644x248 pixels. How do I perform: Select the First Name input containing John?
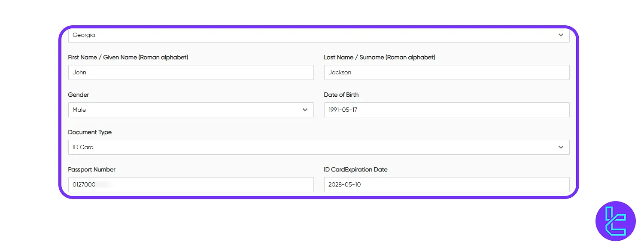click(x=191, y=72)
